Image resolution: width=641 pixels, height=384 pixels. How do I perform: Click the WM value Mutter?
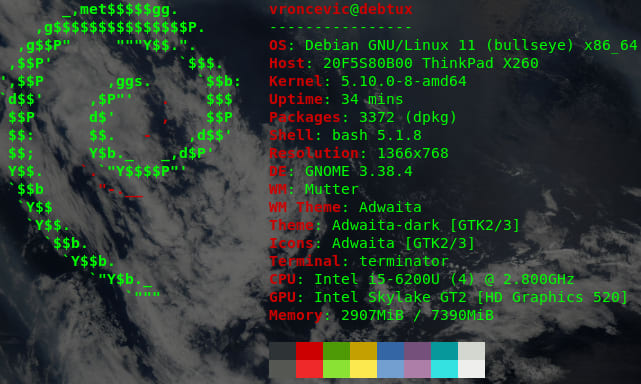332,189
